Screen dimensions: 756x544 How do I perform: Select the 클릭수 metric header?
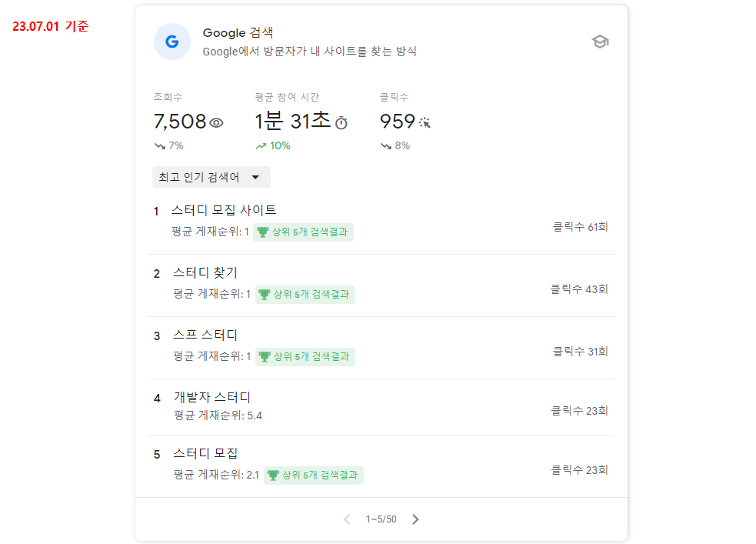point(394,97)
